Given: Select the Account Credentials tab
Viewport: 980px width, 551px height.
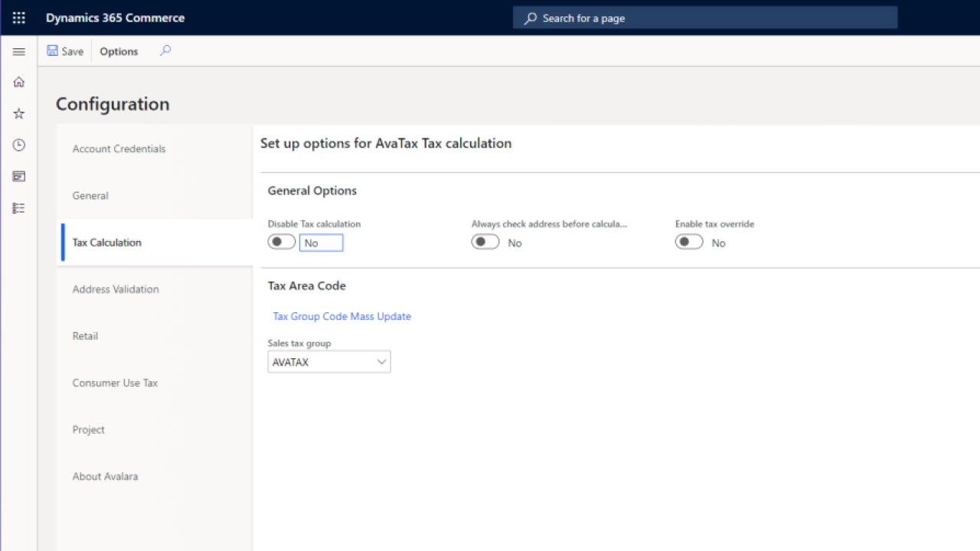Looking at the screenshot, I should tap(155, 148).
